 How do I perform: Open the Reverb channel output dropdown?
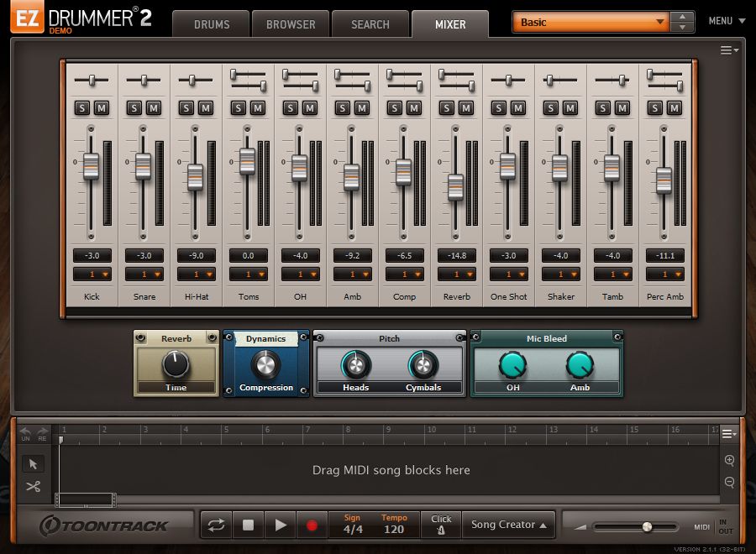click(x=456, y=274)
